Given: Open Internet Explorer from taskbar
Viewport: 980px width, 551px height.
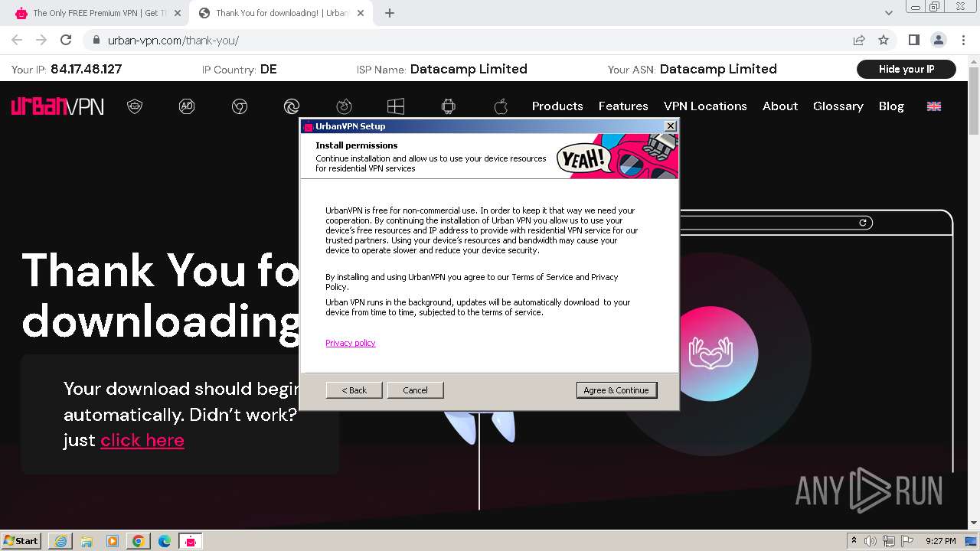Looking at the screenshot, I should (x=60, y=541).
